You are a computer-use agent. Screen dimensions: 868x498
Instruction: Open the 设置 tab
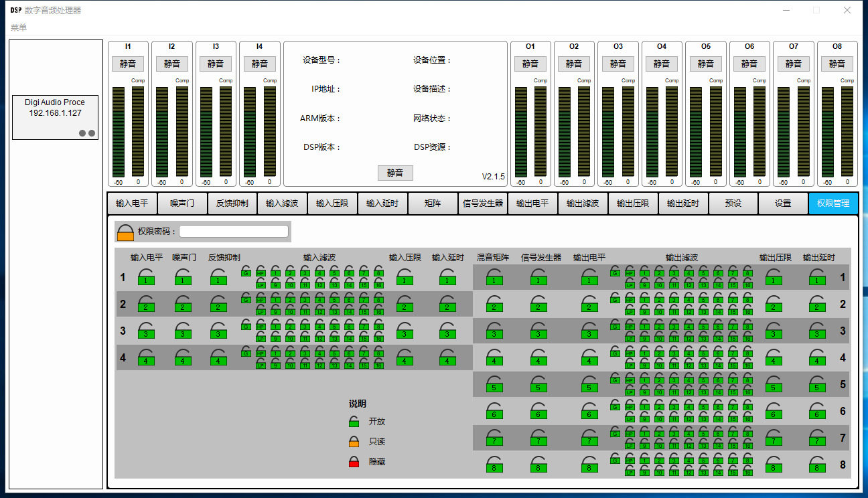(x=783, y=203)
